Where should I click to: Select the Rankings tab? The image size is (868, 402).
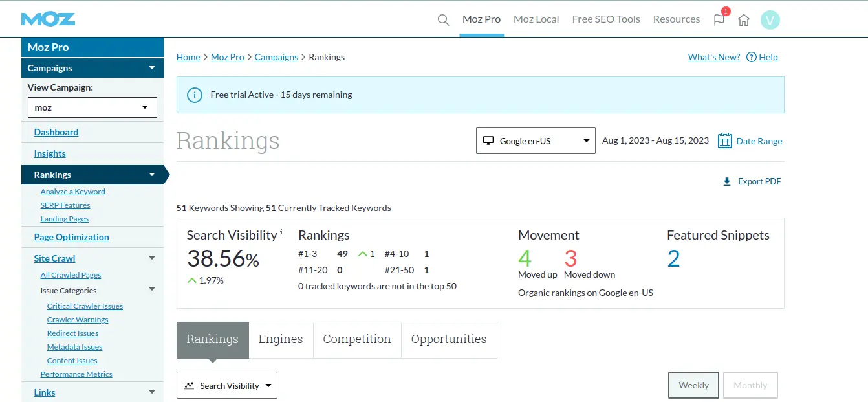pyautogui.click(x=212, y=340)
